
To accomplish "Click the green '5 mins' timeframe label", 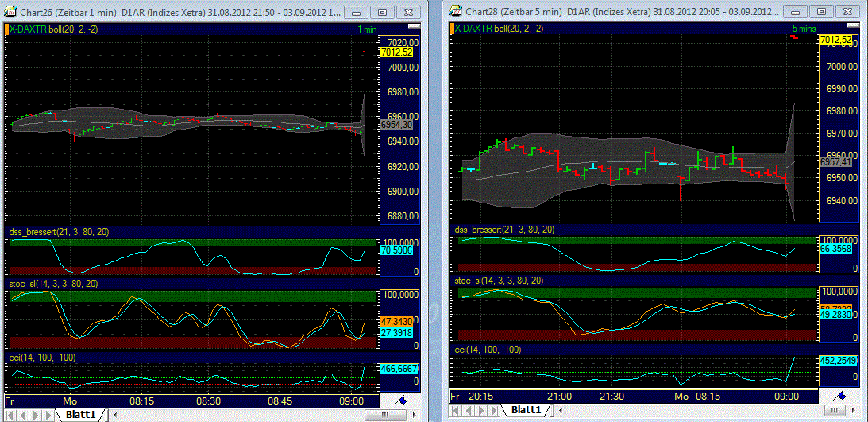I will pyautogui.click(x=803, y=30).
